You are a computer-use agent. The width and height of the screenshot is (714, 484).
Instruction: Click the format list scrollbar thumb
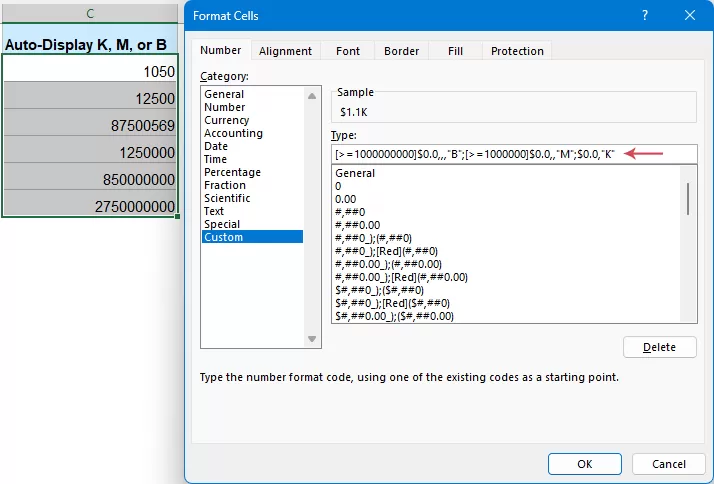pos(688,199)
